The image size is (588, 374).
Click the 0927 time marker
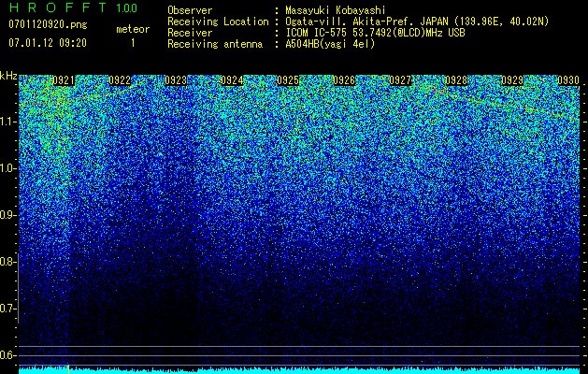[400, 80]
